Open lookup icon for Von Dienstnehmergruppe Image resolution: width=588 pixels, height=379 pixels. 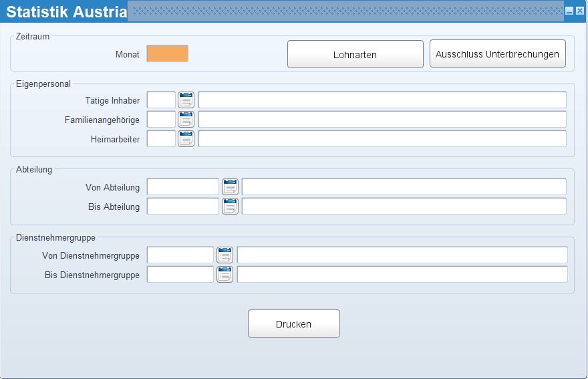click(225, 255)
